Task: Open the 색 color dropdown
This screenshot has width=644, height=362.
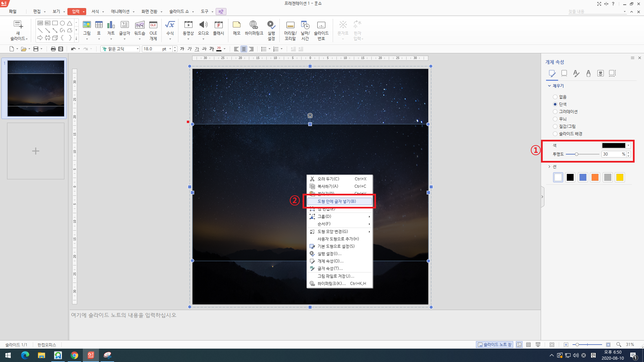Action: coord(628,145)
